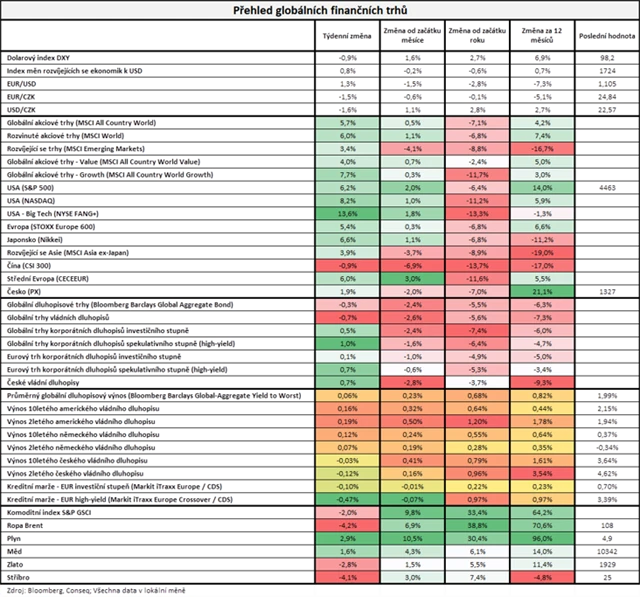Select the red cell with value -4,8%
640x597 pixels.
tap(543, 577)
